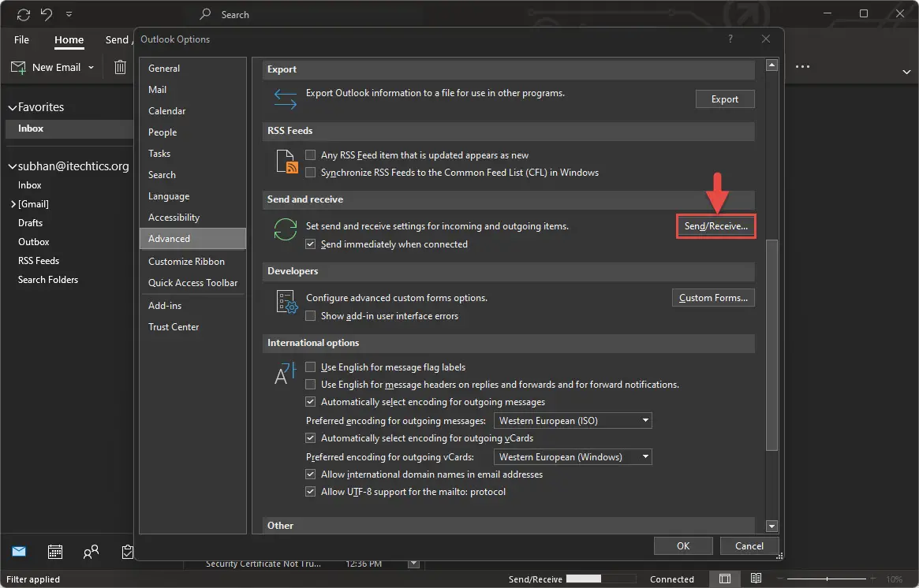Open the Add-ins options category
919x588 pixels.
[192, 306]
